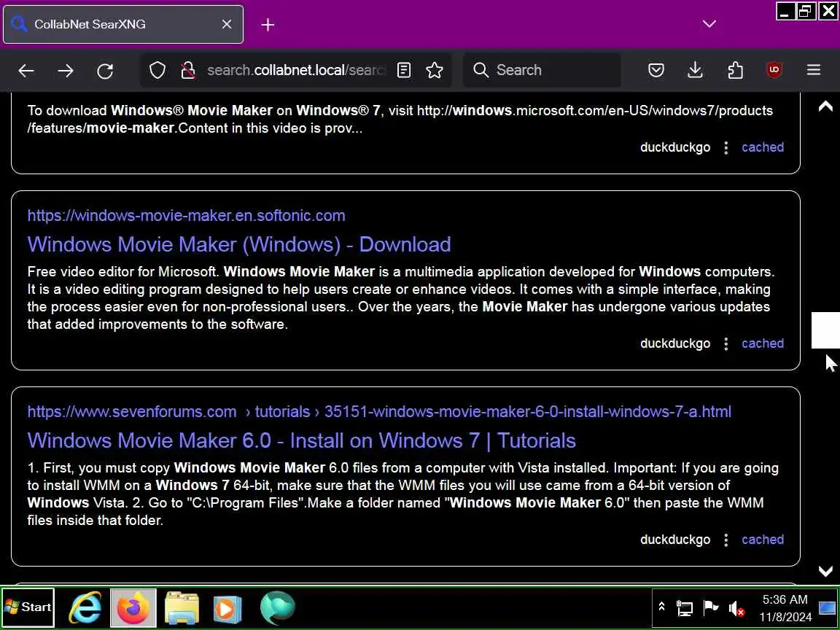
Task: Expand the list all tabs chevron
Action: click(x=709, y=24)
